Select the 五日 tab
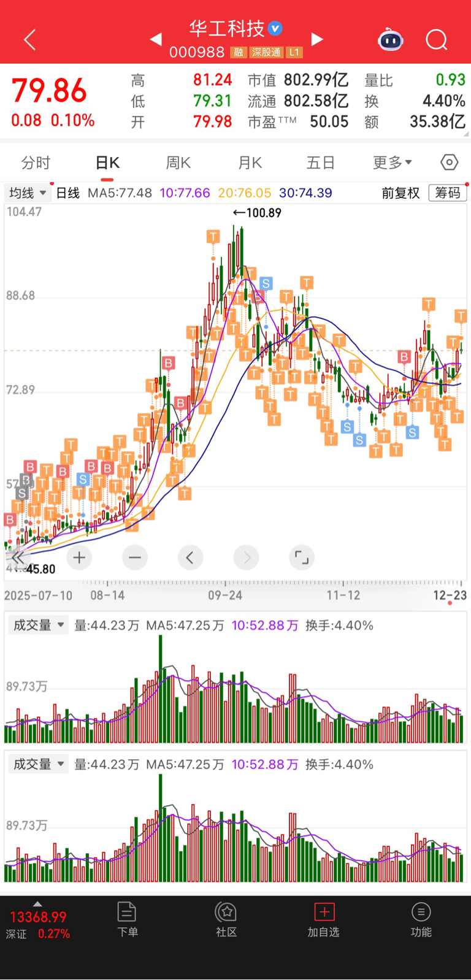The image size is (471, 980). pyautogui.click(x=321, y=163)
